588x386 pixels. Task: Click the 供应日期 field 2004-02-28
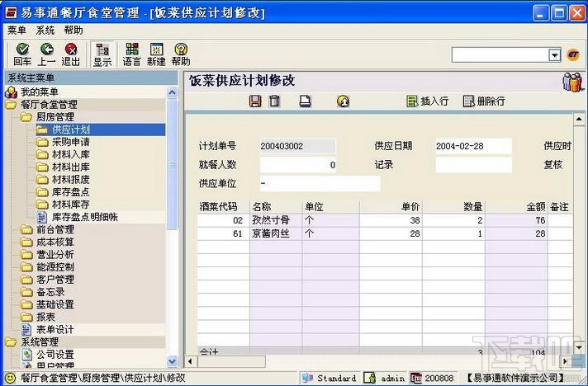pos(474,146)
